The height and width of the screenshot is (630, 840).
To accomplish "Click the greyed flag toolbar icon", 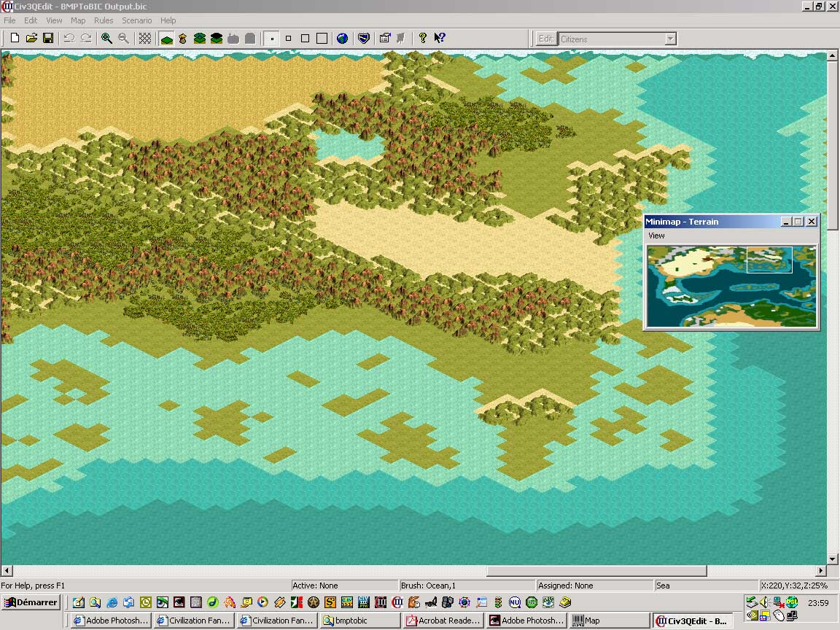I will [x=401, y=38].
